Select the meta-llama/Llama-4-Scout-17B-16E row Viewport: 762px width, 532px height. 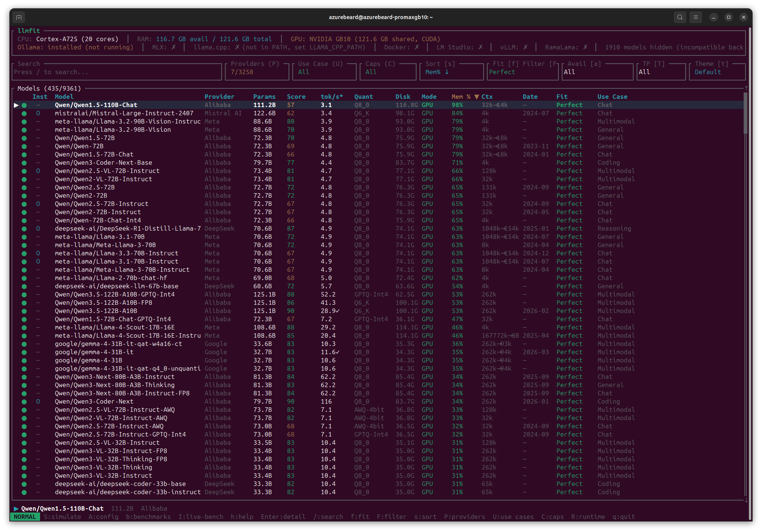tap(378, 328)
